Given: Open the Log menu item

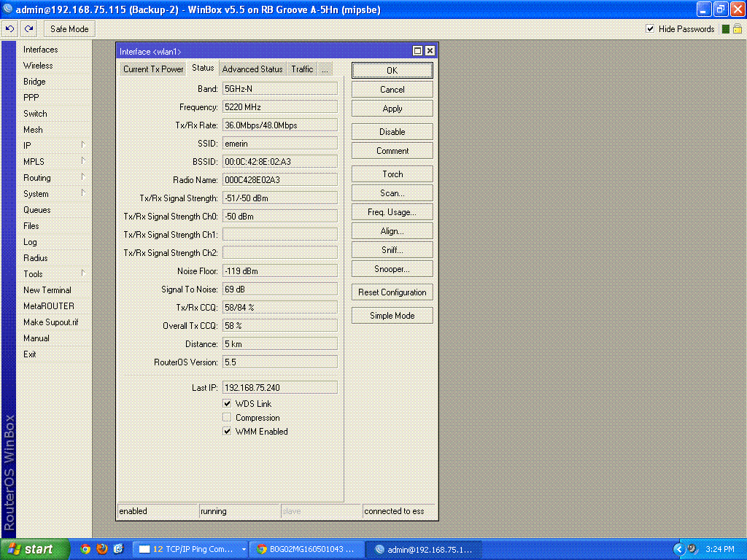Looking at the screenshot, I should click(x=30, y=242).
